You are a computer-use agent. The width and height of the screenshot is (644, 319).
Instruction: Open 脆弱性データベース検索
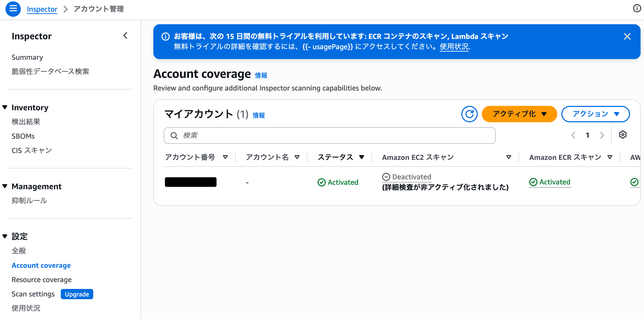[x=50, y=71]
